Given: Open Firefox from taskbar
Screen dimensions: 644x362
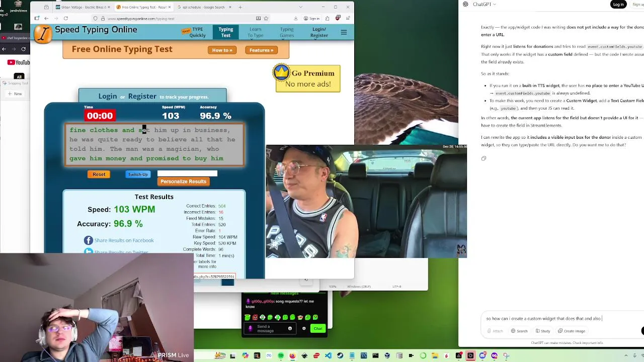Looking at the screenshot, I should click(292, 355).
